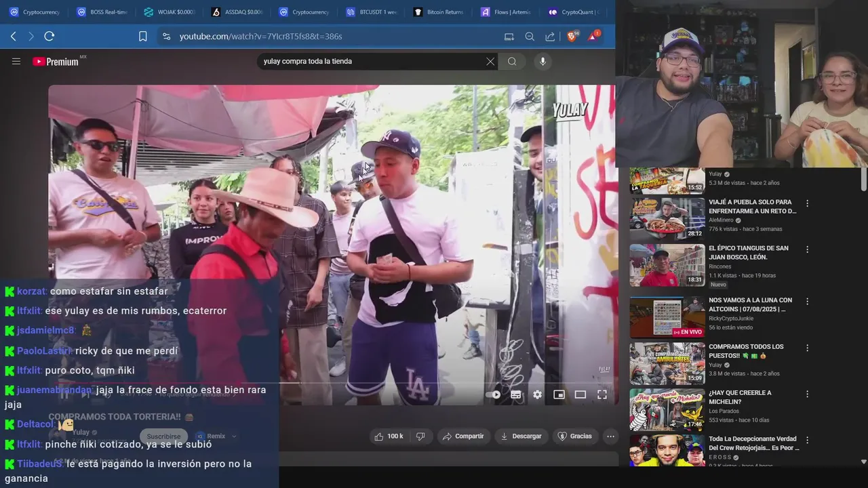Image resolution: width=868 pixels, height=488 pixels.
Task: Open options for COMPRAMOS TODOS LOS PUESTOS video
Action: tap(807, 348)
